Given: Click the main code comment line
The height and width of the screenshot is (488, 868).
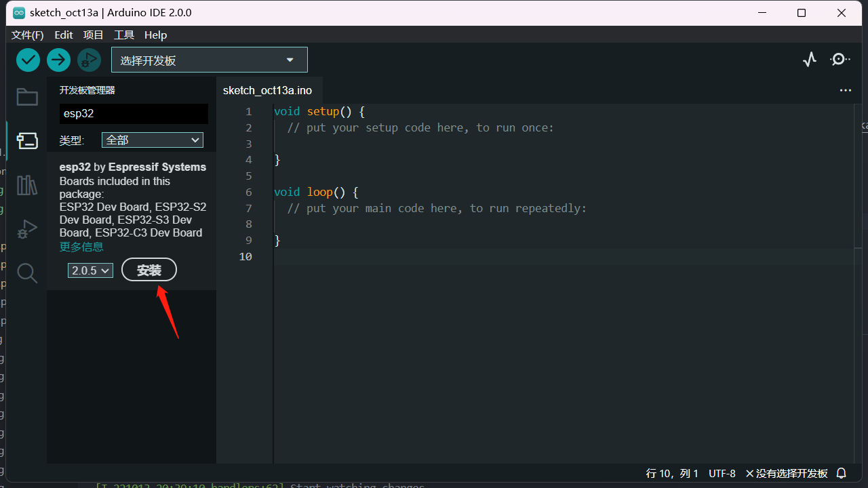Looking at the screenshot, I should (437, 208).
